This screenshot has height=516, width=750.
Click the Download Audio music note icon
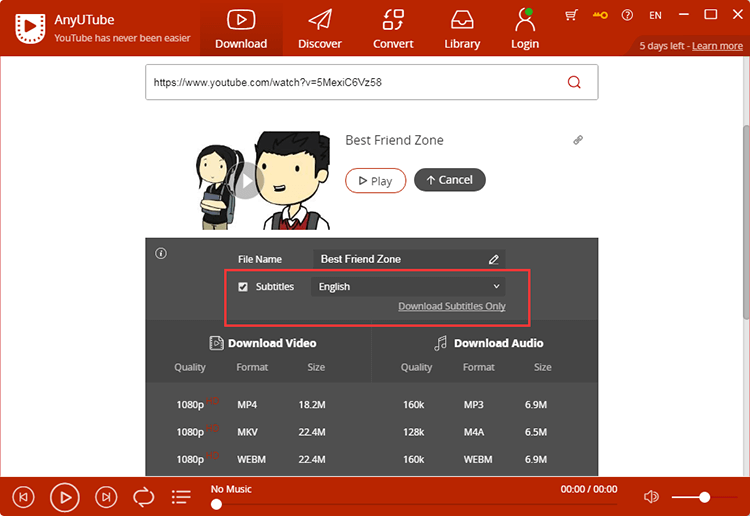(441, 343)
